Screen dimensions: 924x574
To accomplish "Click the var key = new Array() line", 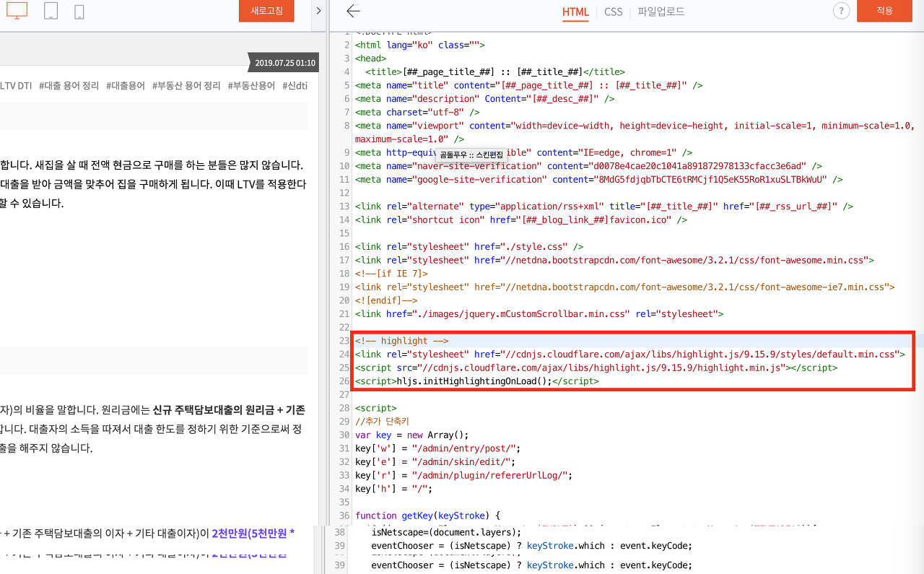I will click(411, 435).
